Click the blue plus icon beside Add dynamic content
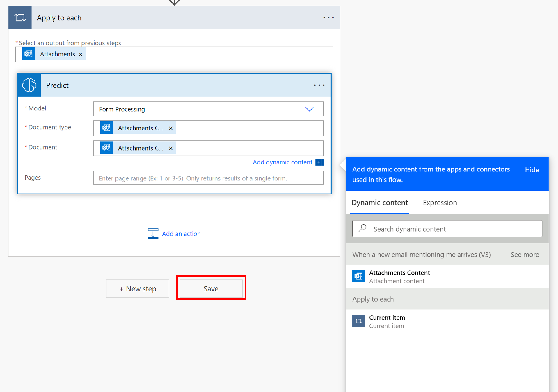 [x=319, y=162]
